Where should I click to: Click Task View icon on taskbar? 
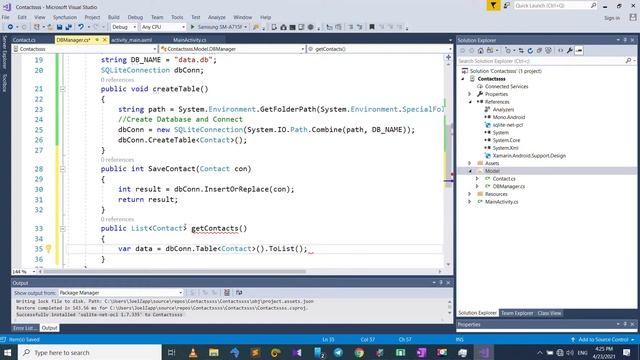coord(171,353)
